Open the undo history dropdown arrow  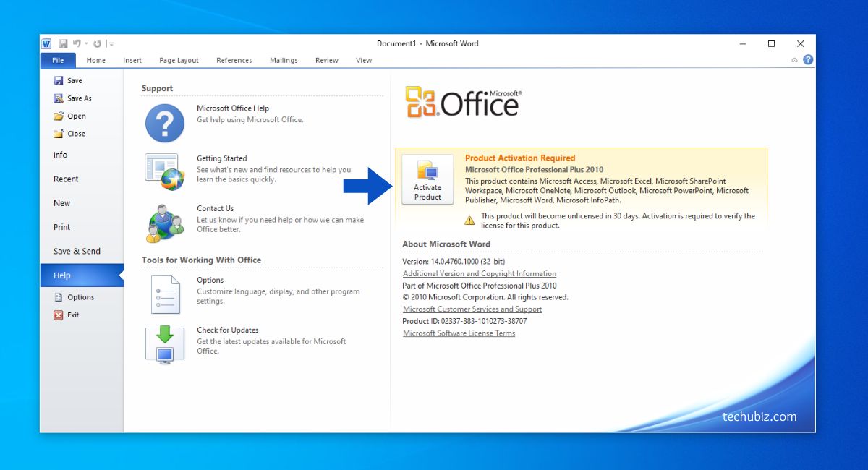point(86,44)
